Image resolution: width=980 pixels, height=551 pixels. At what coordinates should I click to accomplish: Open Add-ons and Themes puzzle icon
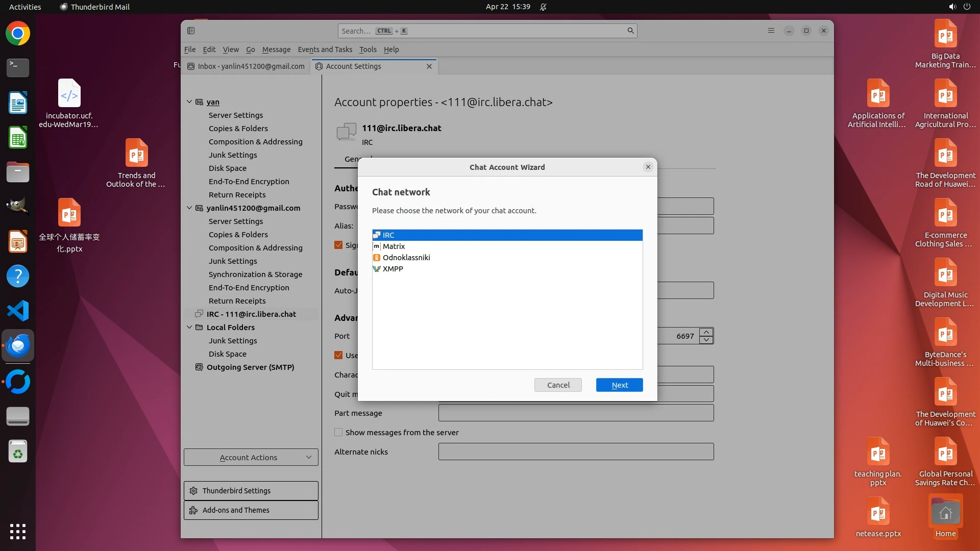click(x=193, y=510)
